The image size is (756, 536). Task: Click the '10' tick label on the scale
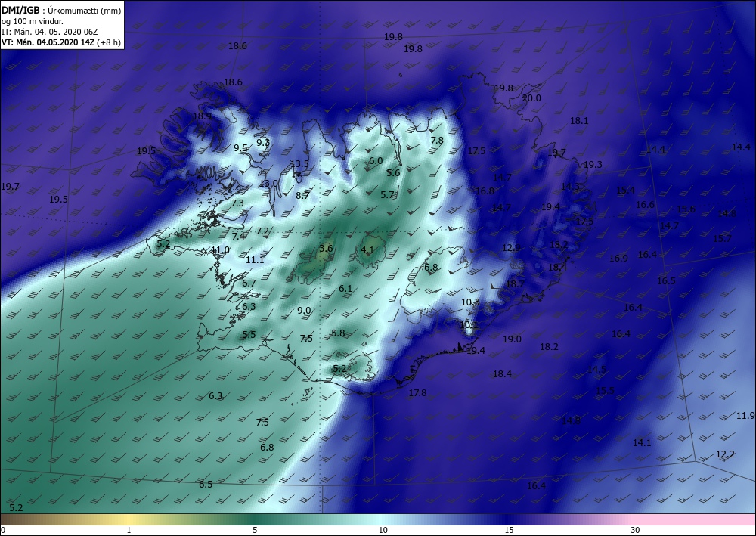pos(383,530)
